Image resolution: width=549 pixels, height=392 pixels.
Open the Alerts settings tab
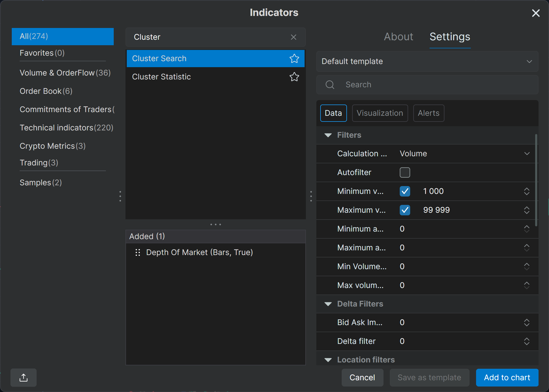428,113
